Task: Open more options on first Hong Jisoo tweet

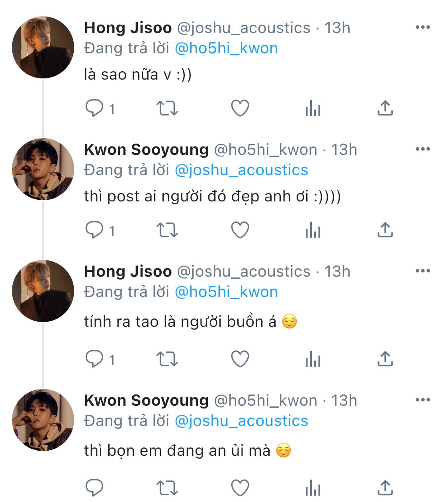Action: [x=423, y=27]
